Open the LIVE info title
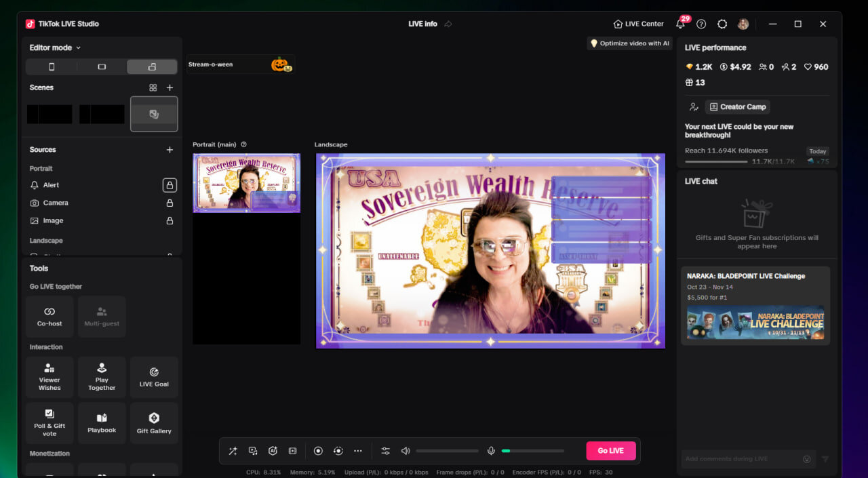This screenshot has height=478, width=868. pyautogui.click(x=422, y=24)
